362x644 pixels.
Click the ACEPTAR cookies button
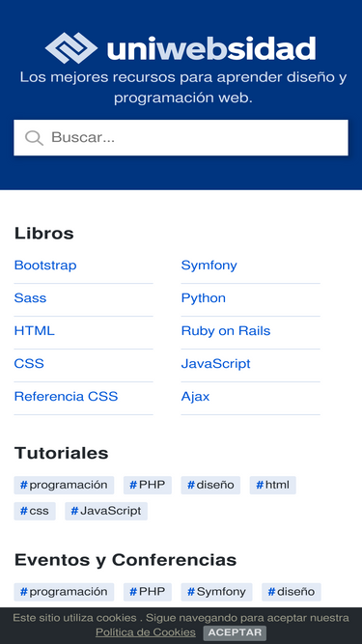tap(235, 633)
